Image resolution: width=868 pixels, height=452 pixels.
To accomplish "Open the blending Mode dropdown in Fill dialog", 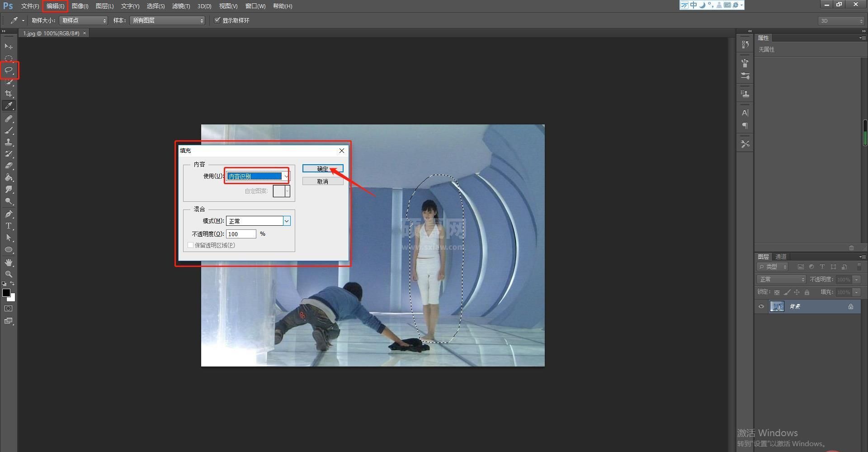I will (x=258, y=221).
